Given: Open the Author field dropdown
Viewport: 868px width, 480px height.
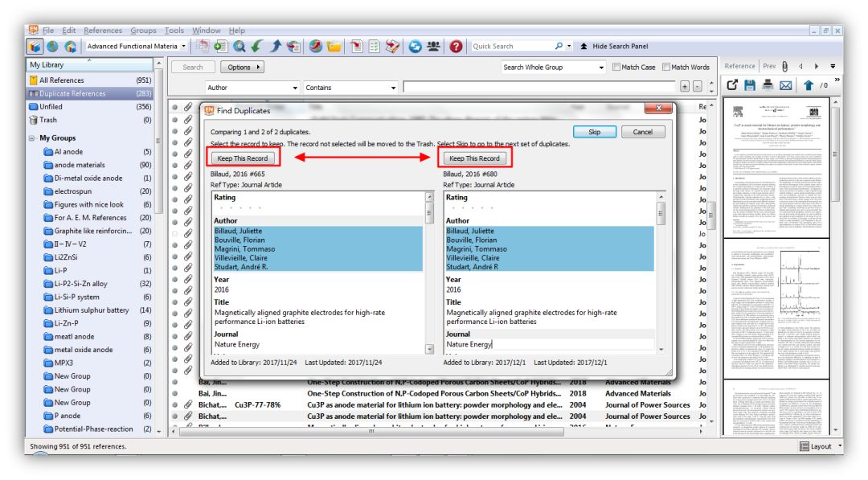Looking at the screenshot, I should (252, 88).
